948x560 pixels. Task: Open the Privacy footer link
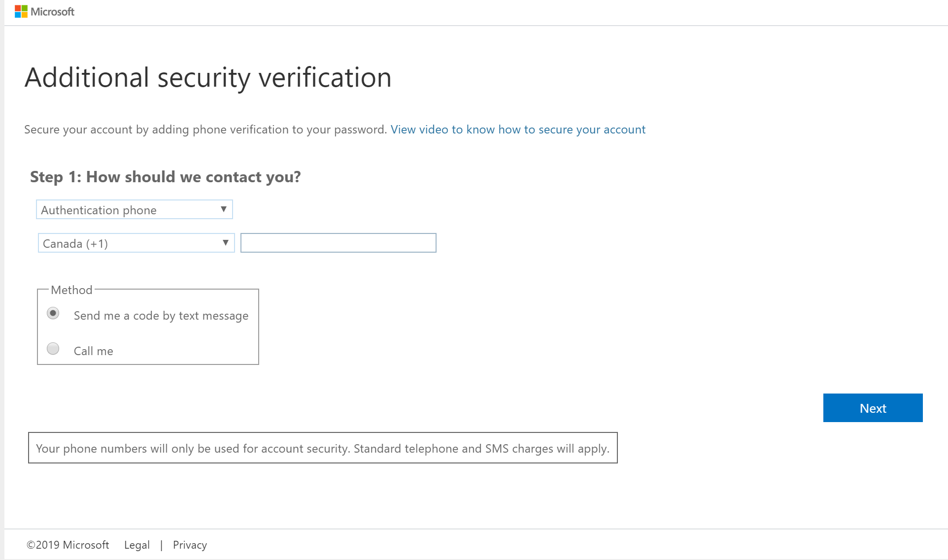190,545
